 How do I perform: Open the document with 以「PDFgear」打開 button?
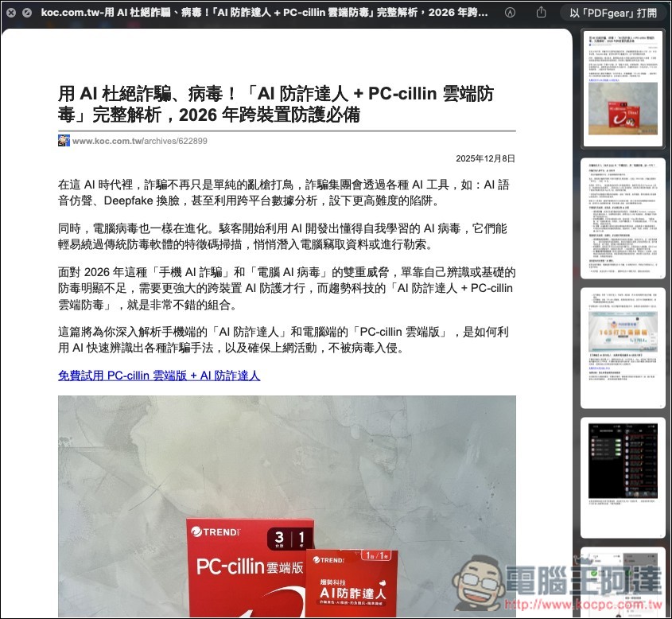pos(616,13)
